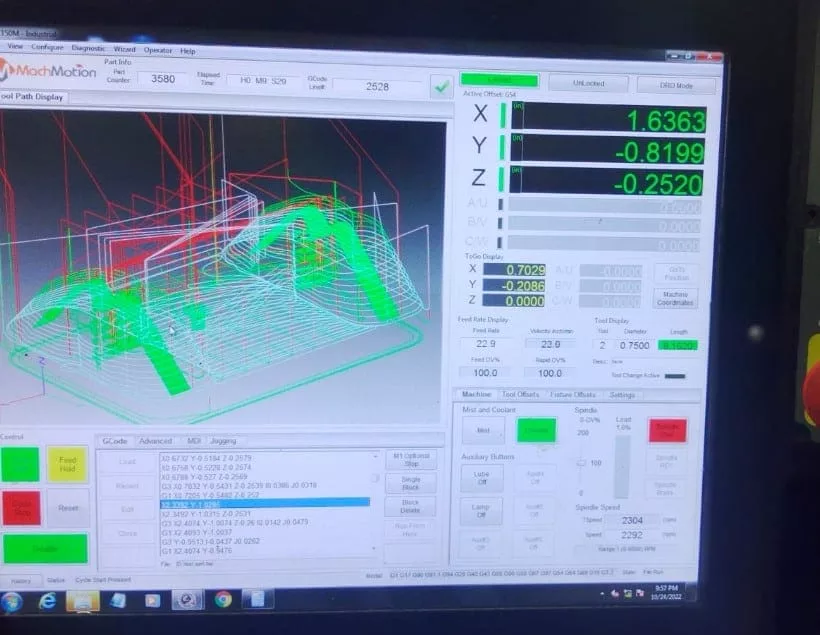This screenshot has width=820, height=635.
Task: Switch to the Tool Offsets tab
Action: pyautogui.click(x=520, y=395)
